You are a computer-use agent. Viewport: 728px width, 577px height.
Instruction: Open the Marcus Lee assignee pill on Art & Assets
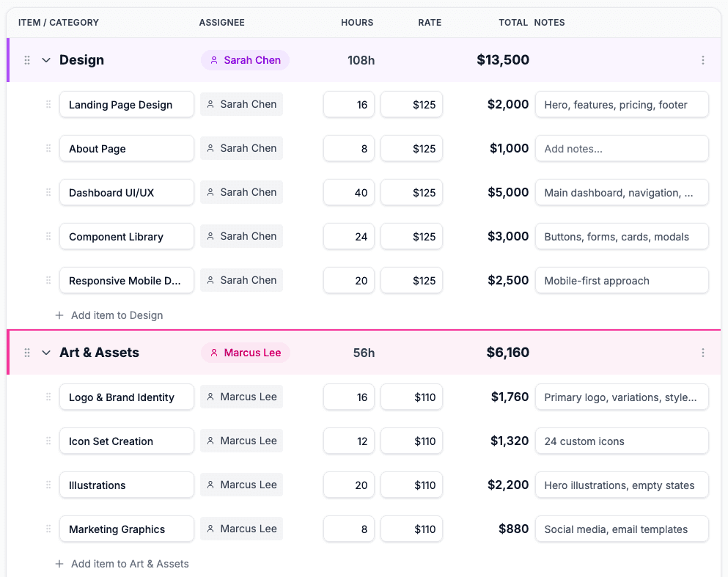245,353
